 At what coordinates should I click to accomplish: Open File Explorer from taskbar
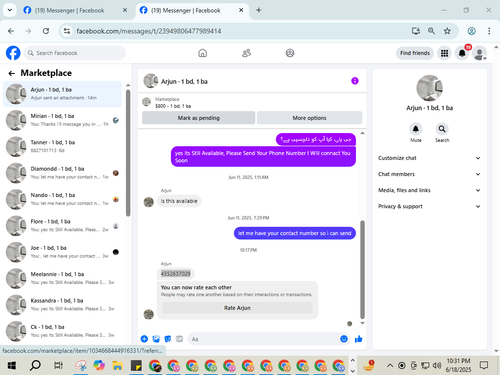pos(117,366)
